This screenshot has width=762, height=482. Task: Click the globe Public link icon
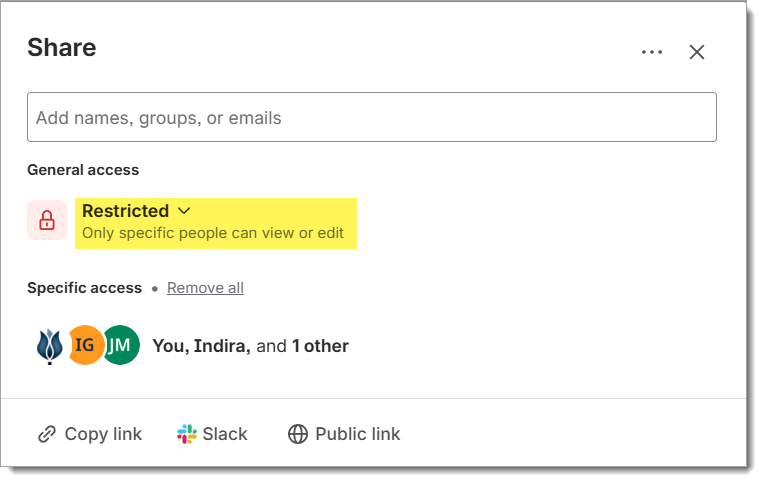(298, 434)
